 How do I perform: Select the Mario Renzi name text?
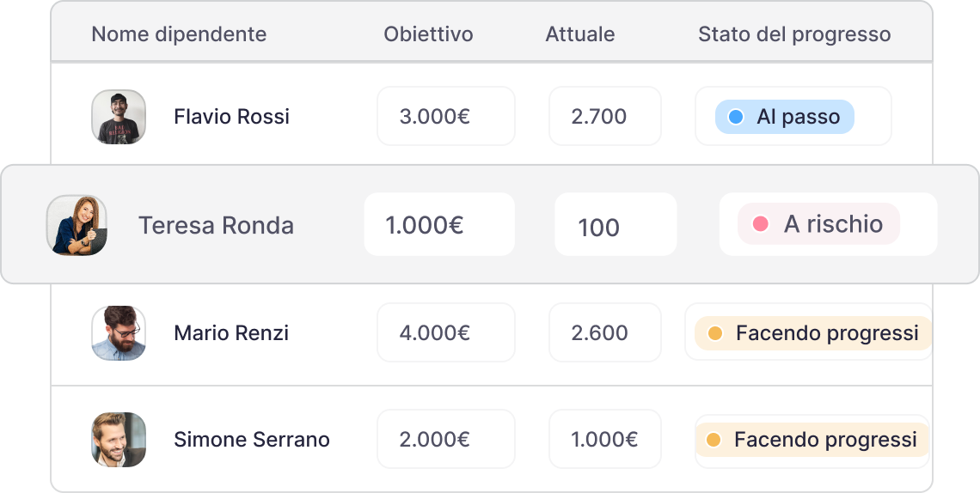click(x=231, y=333)
